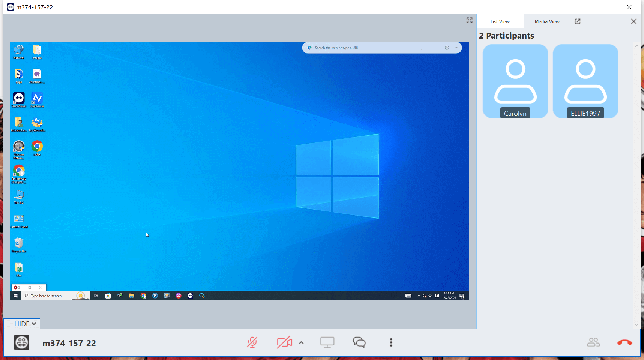Click the meeting avatar icon beside the meeting ID
This screenshot has height=360, width=644.
pos(22,342)
